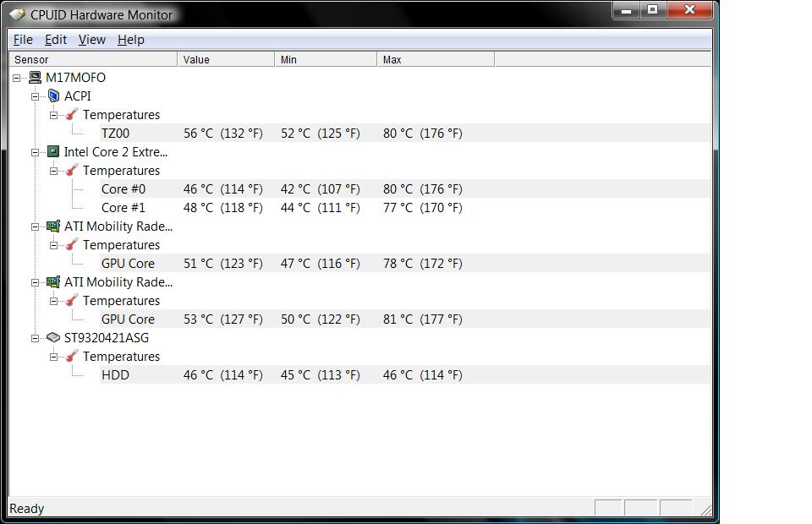This screenshot has height=524, width=812.
Task: Click Core #0 value 46 °C (114 °F)
Action: (223, 189)
